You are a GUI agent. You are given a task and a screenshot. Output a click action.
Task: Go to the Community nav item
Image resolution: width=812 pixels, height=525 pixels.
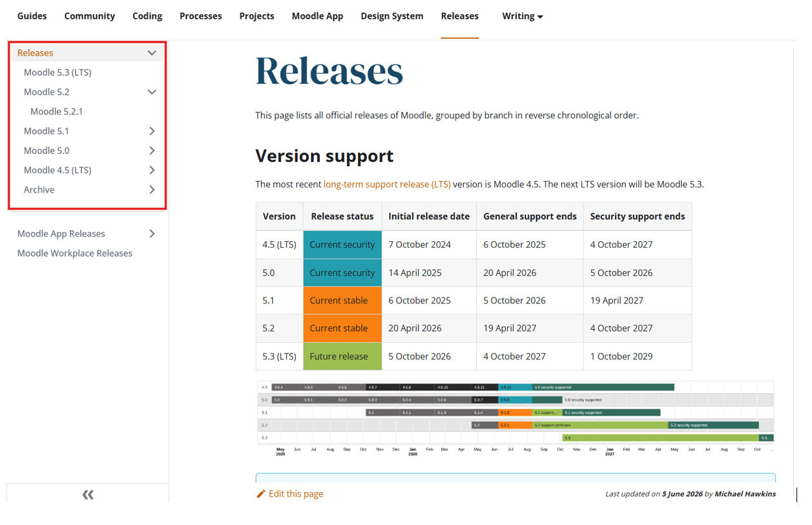click(x=90, y=16)
